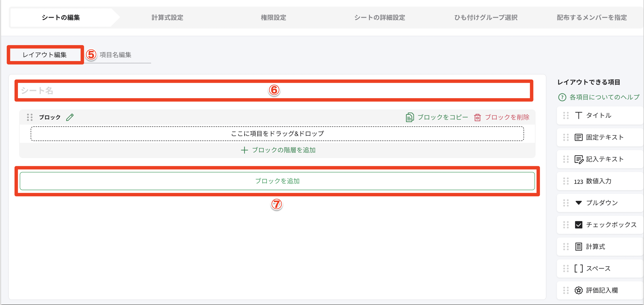Click the drag handle of プルダウン item

(566, 203)
